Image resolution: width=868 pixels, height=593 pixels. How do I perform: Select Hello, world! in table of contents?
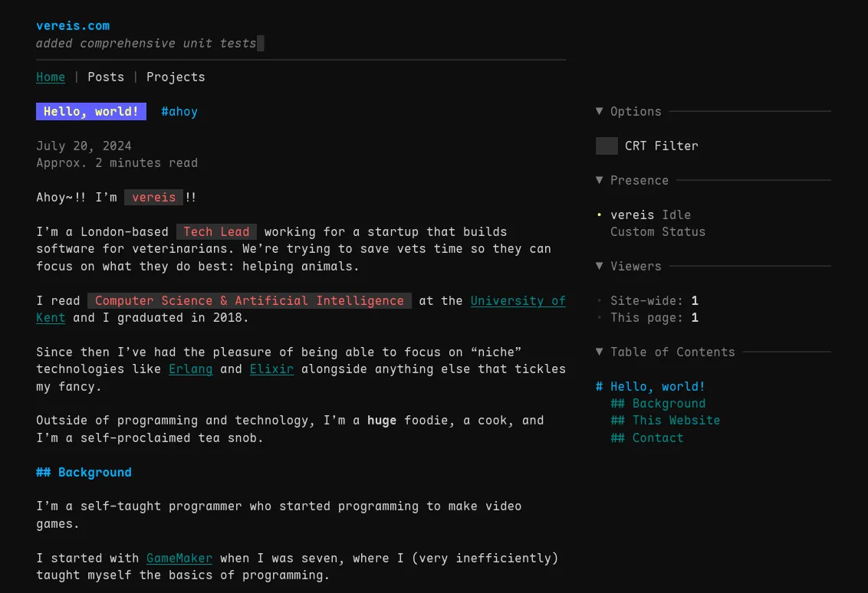click(650, 386)
